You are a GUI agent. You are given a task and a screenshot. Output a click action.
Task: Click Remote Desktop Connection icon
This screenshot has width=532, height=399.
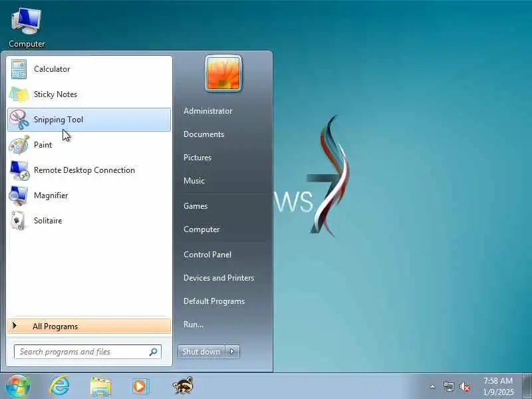(19, 170)
